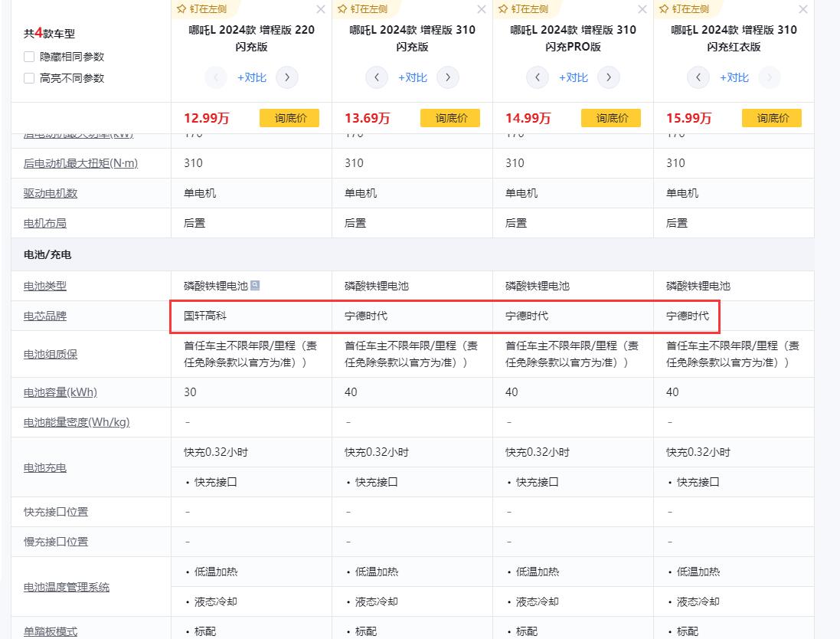This screenshot has height=639, width=840.
Task: Remove 哪吒L 220 闪充版 from comparison
Action: 321,9
